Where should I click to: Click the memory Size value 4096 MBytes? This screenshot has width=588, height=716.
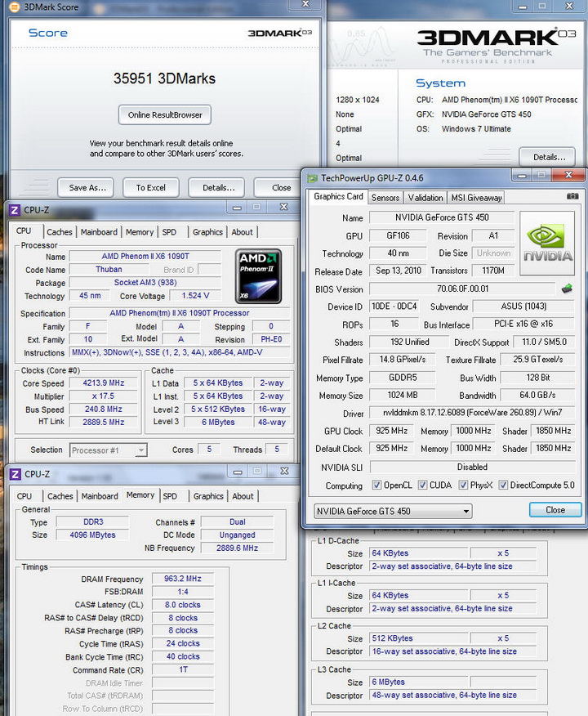pyautogui.click(x=92, y=535)
